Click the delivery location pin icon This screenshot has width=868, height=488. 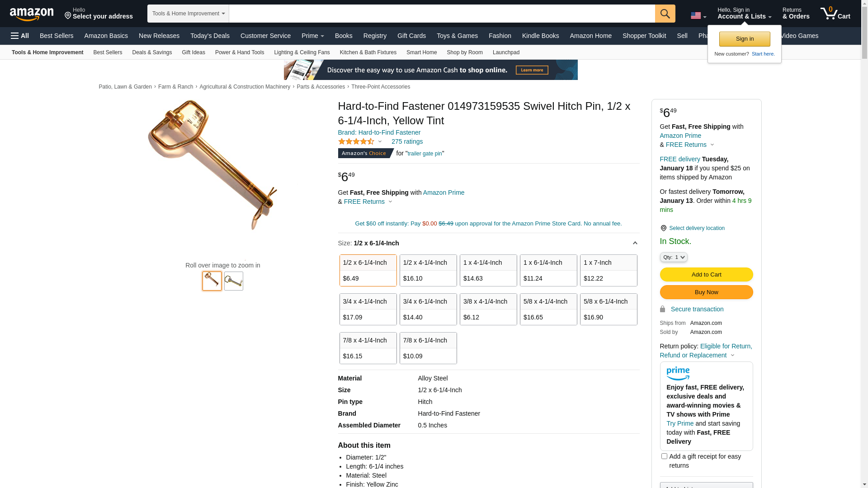[663, 228]
